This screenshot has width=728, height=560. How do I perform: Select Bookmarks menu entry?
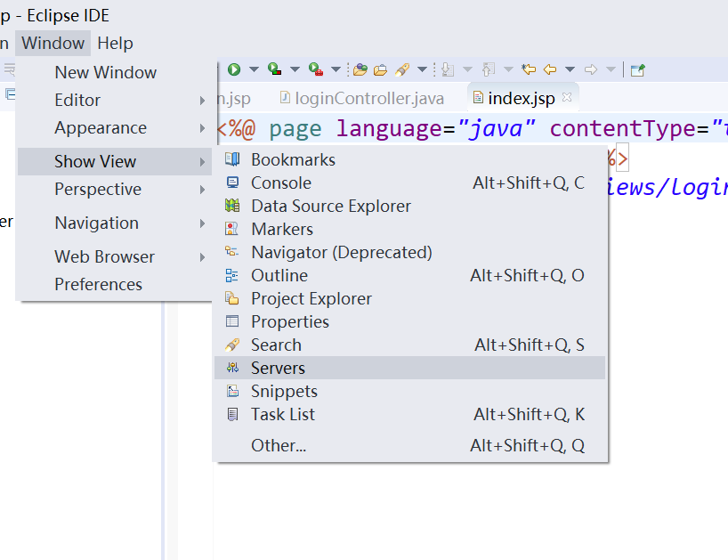point(410,159)
